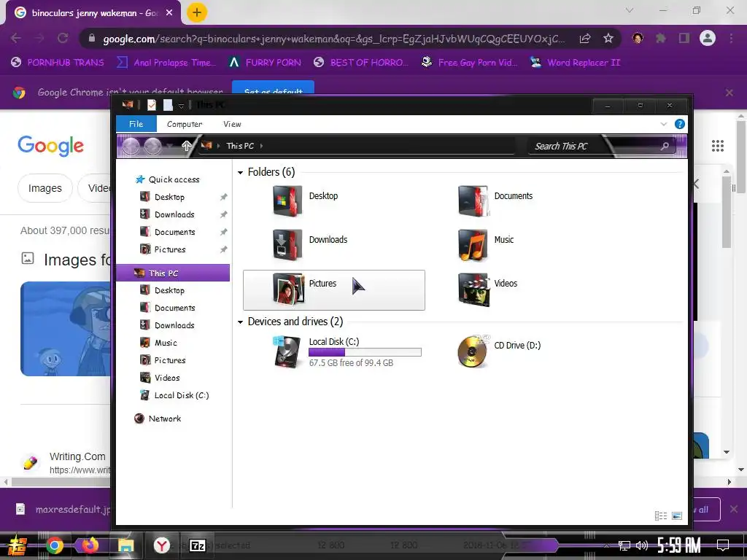The image size is (747, 560).
Task: Click the Images filter chip on Google
Action: click(44, 189)
